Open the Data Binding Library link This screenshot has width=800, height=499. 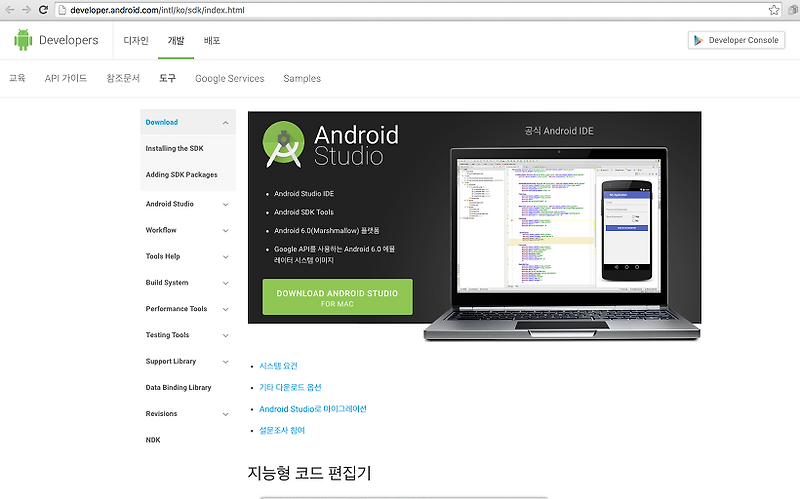coord(178,388)
